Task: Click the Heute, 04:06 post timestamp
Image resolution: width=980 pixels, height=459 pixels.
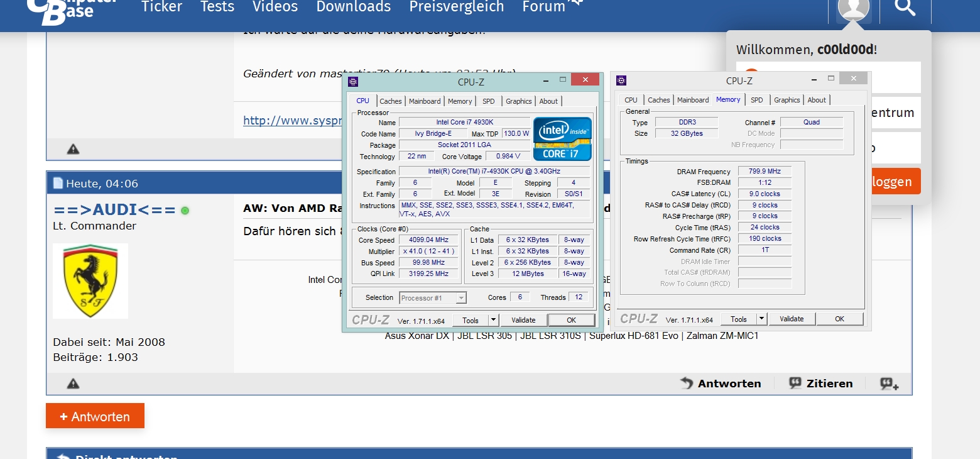Action: 102,184
